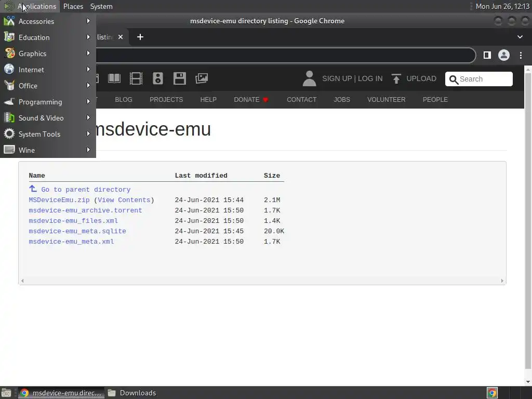Toggle Chrome side panel
This screenshot has height=399, width=532.
pyautogui.click(x=487, y=55)
